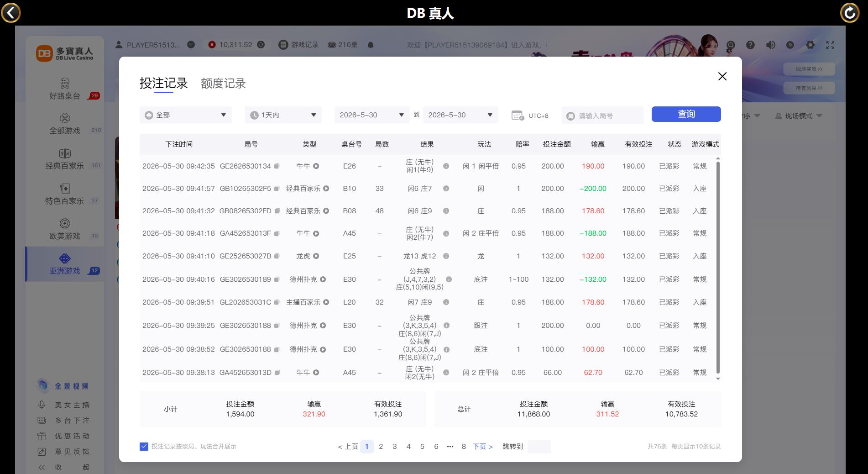Play replay for 龙虎 E25 row

tap(316, 256)
